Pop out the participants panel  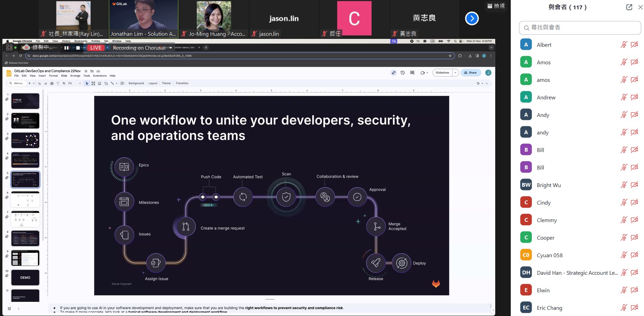[x=629, y=7]
